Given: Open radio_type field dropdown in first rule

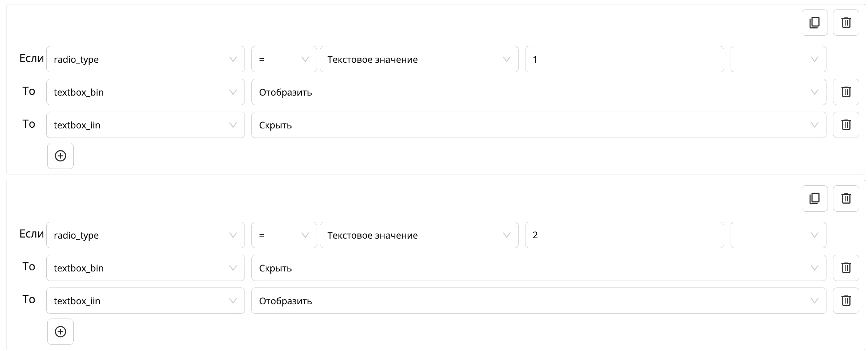Looking at the screenshot, I should coord(145,59).
